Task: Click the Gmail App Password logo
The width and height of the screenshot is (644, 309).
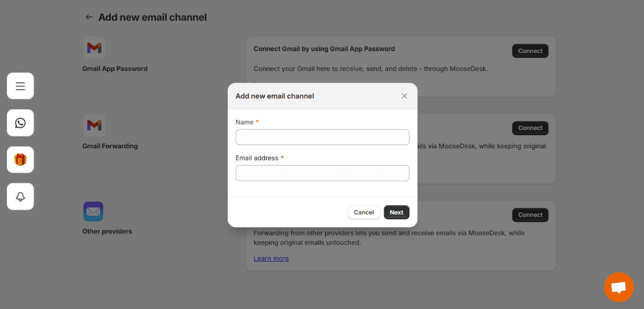Action: pyautogui.click(x=94, y=48)
